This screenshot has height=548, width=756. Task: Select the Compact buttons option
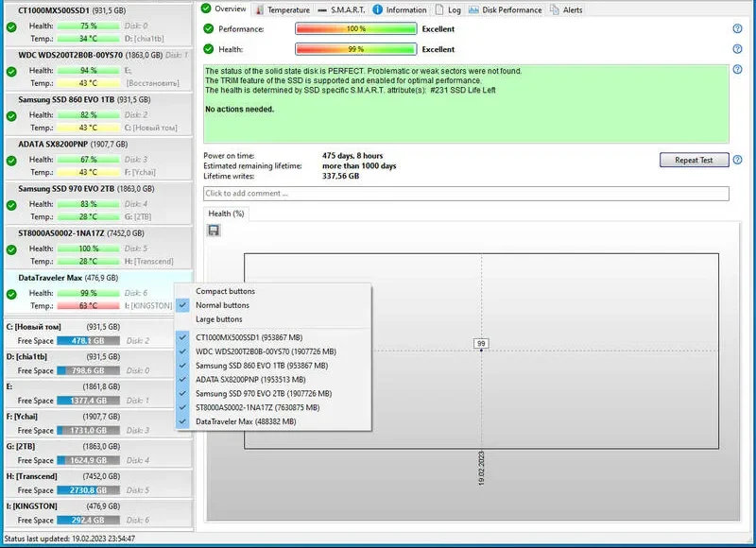pyautogui.click(x=225, y=291)
